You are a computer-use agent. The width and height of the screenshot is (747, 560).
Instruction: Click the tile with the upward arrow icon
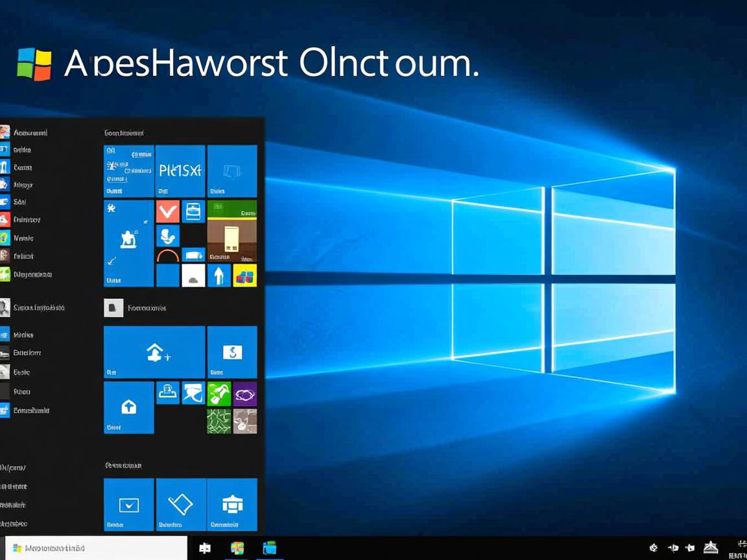(x=219, y=275)
